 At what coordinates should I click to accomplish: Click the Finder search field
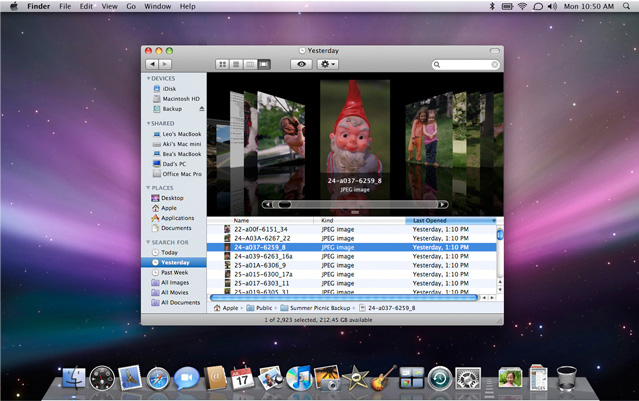pyautogui.click(x=465, y=64)
